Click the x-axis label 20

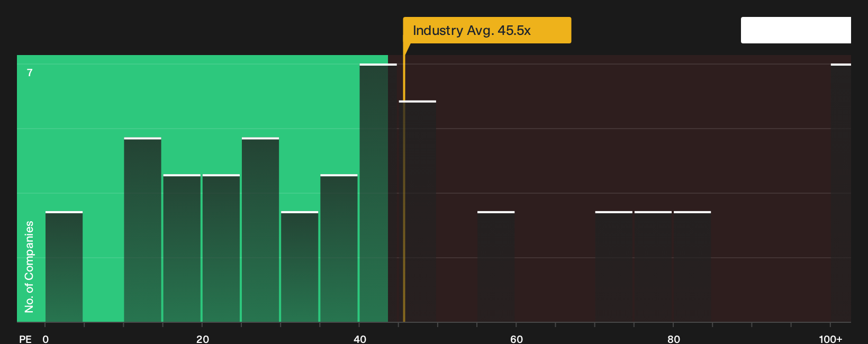pos(203,339)
